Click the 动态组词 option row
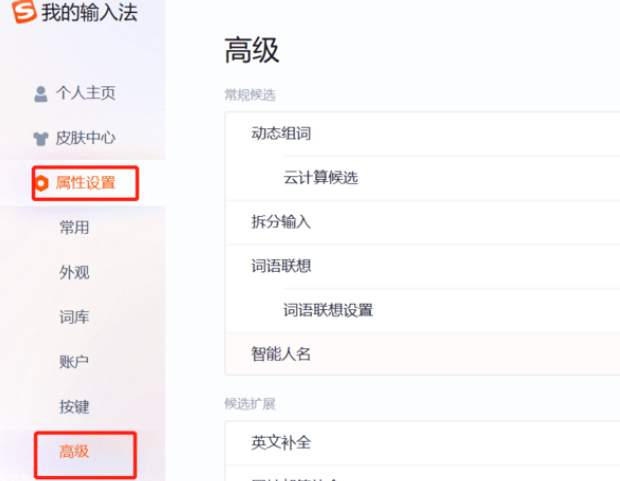The height and width of the screenshot is (481, 620). point(422,134)
